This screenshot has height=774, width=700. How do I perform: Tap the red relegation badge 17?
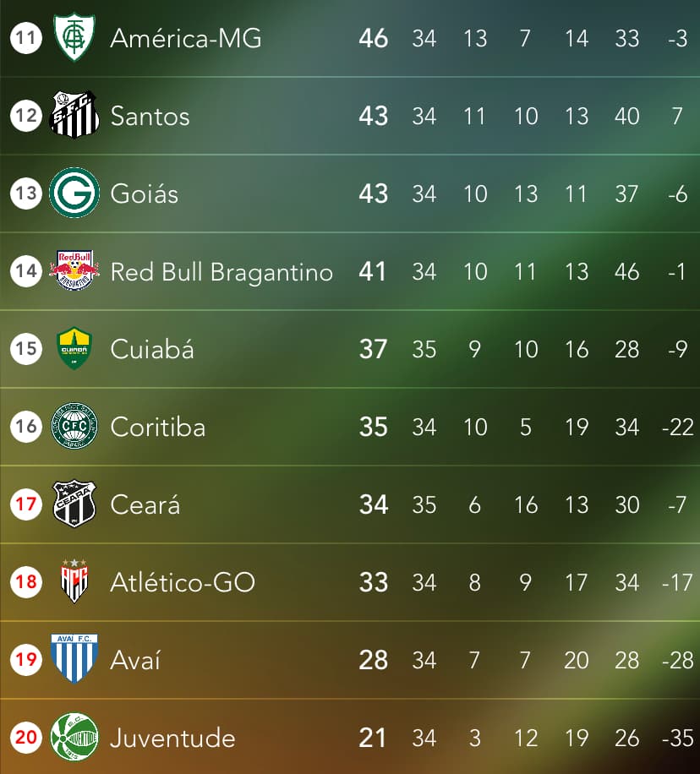(26, 504)
